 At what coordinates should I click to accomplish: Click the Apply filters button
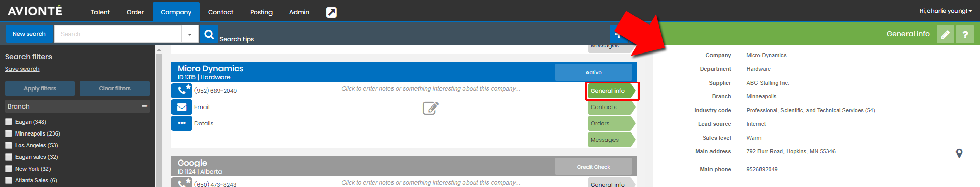pyautogui.click(x=40, y=88)
